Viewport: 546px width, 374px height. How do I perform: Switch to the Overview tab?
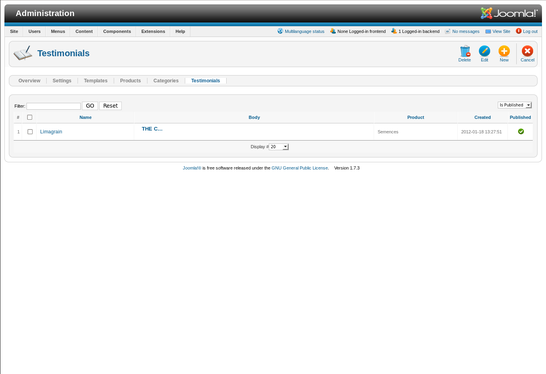pyautogui.click(x=29, y=80)
